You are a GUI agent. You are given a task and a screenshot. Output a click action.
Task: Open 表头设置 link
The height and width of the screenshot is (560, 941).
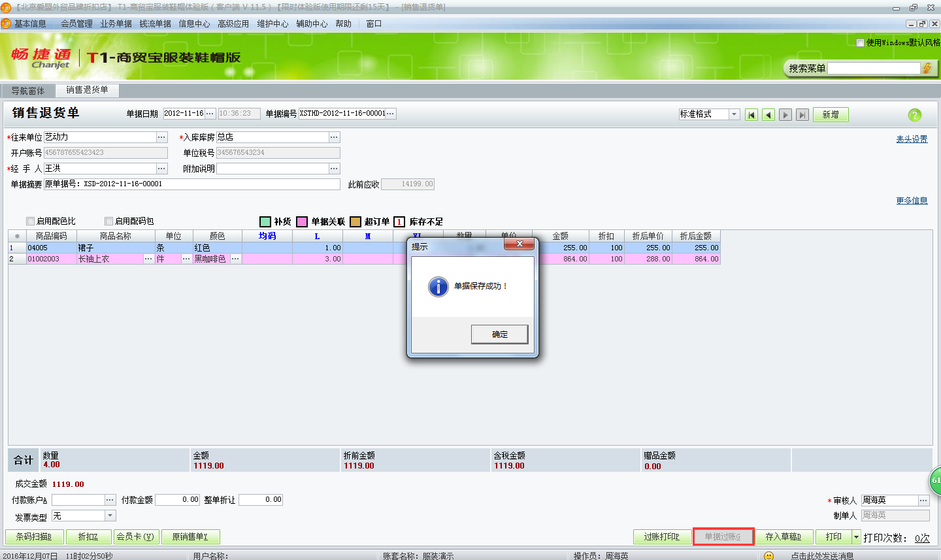pos(912,139)
